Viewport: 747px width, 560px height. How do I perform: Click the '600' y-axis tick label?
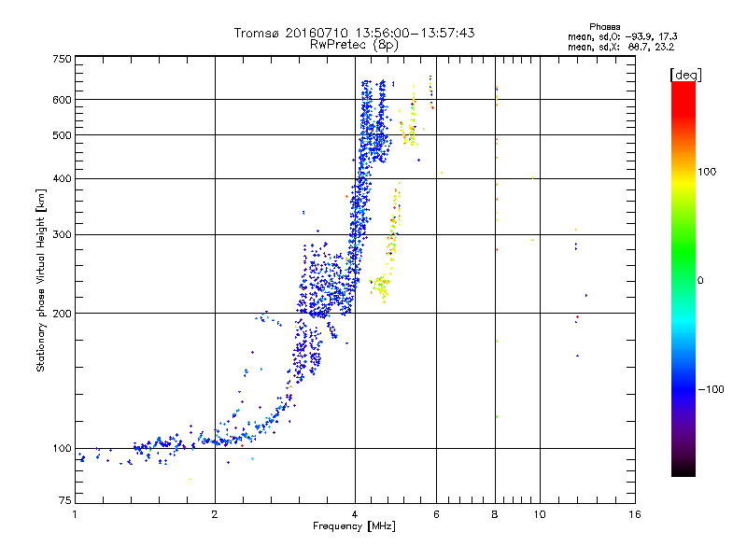[62, 100]
